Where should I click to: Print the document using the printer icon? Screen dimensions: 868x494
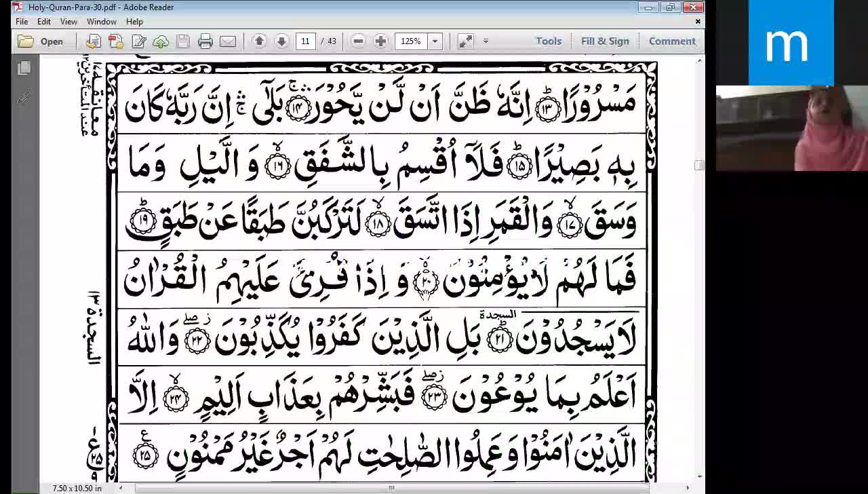click(x=205, y=41)
